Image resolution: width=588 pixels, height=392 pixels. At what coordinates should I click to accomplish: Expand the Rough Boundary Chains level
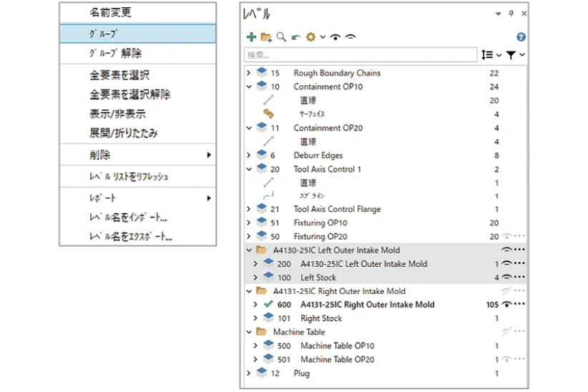click(248, 73)
